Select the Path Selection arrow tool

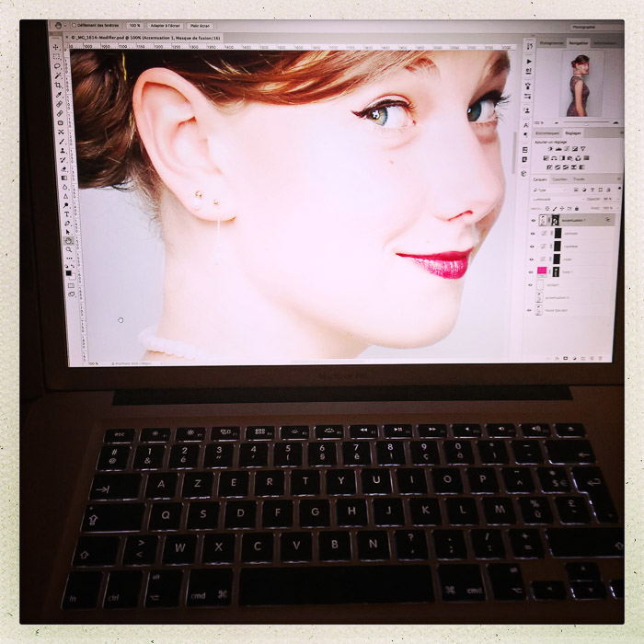tap(68, 232)
